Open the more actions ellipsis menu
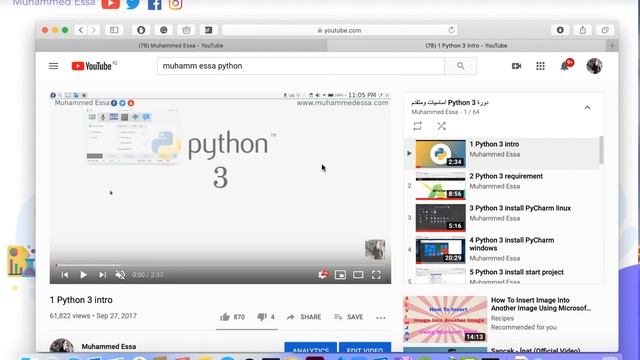 pos(381,318)
